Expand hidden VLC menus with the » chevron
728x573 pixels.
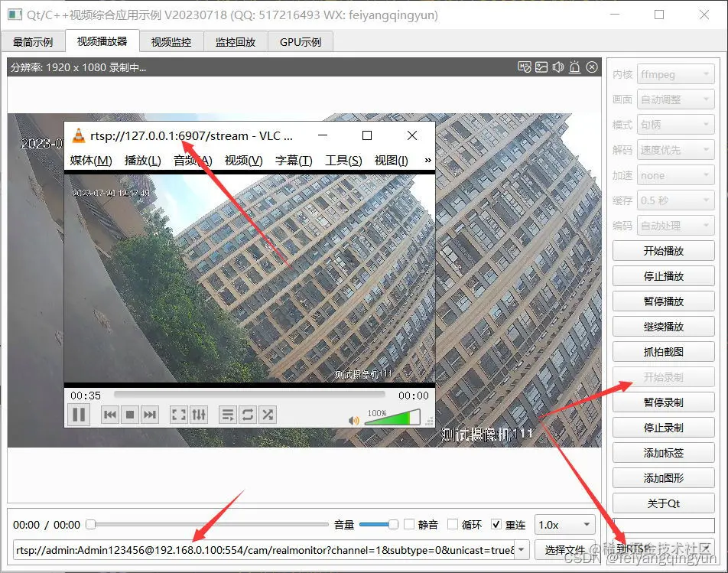[427, 160]
